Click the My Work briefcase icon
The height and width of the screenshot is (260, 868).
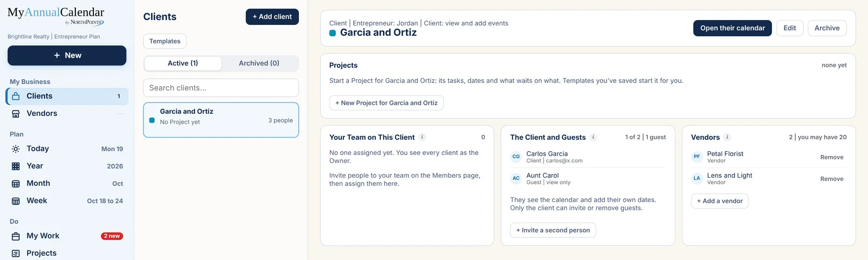click(16, 236)
